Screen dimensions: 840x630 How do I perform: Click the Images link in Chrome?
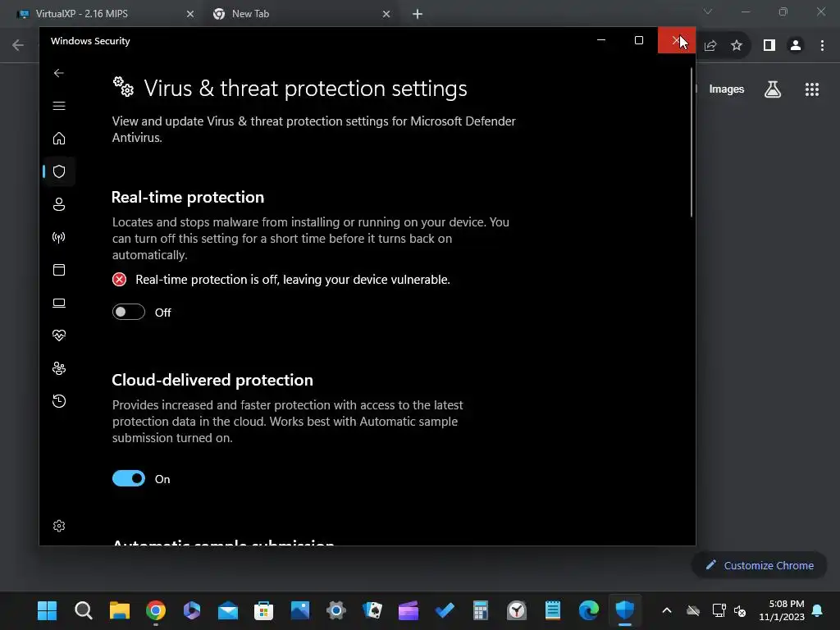tap(727, 89)
